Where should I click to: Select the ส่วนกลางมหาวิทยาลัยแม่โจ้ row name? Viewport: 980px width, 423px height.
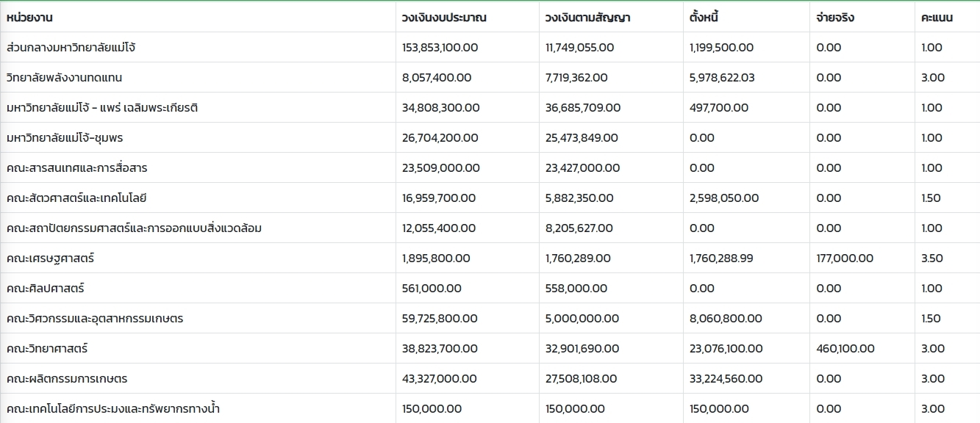tap(71, 48)
